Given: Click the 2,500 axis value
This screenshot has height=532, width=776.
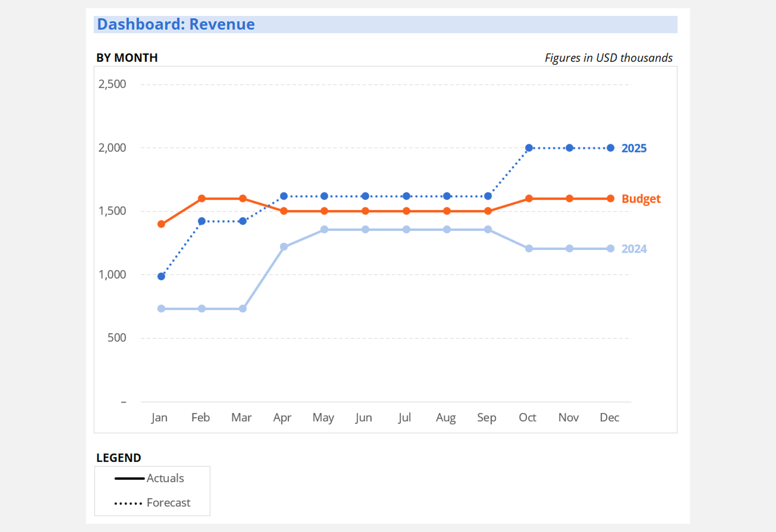Looking at the screenshot, I should 112,84.
